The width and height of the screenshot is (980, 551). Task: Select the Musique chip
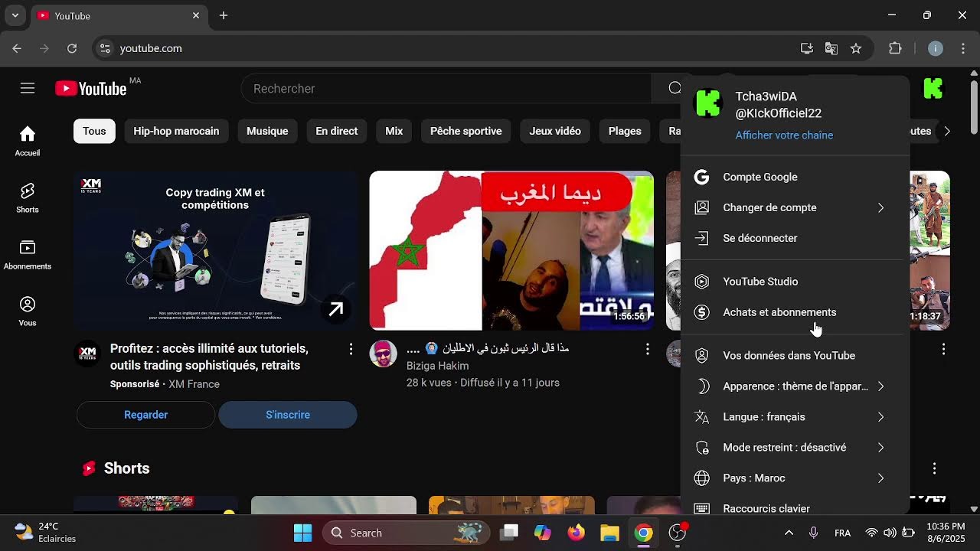(x=267, y=131)
